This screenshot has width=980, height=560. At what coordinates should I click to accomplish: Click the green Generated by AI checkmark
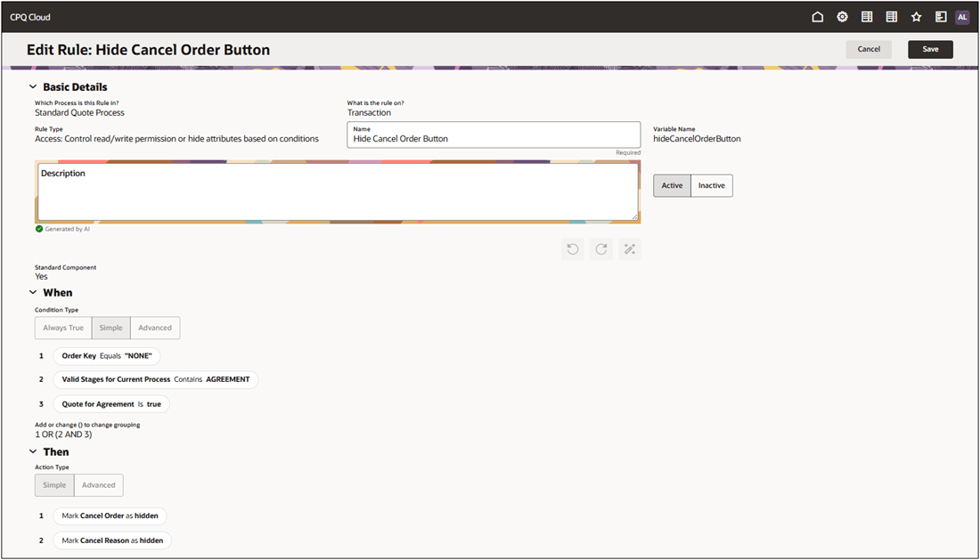click(39, 229)
